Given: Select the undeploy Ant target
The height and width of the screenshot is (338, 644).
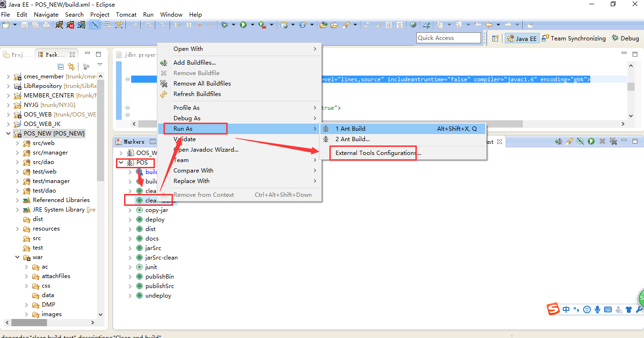Looking at the screenshot, I should [x=158, y=296].
